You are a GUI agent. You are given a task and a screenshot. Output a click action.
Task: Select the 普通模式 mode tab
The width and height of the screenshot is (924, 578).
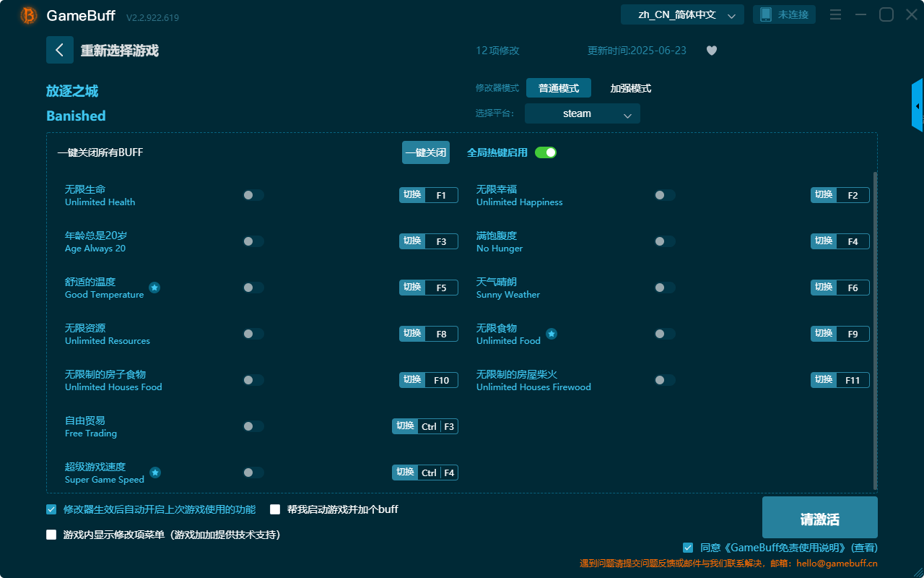tap(557, 88)
